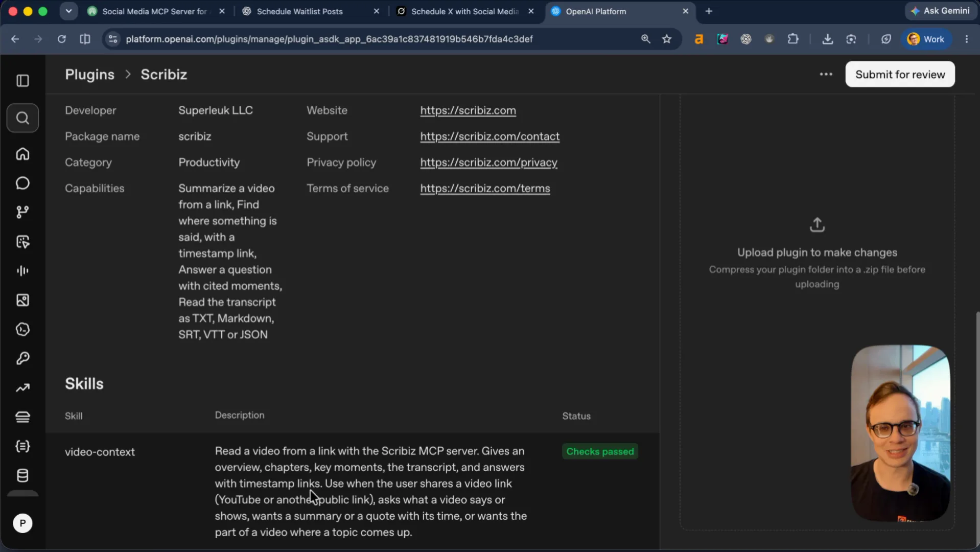Viewport: 980px width, 552px height.
Task: Open the curly braces icon in sidebar
Action: 22,446
